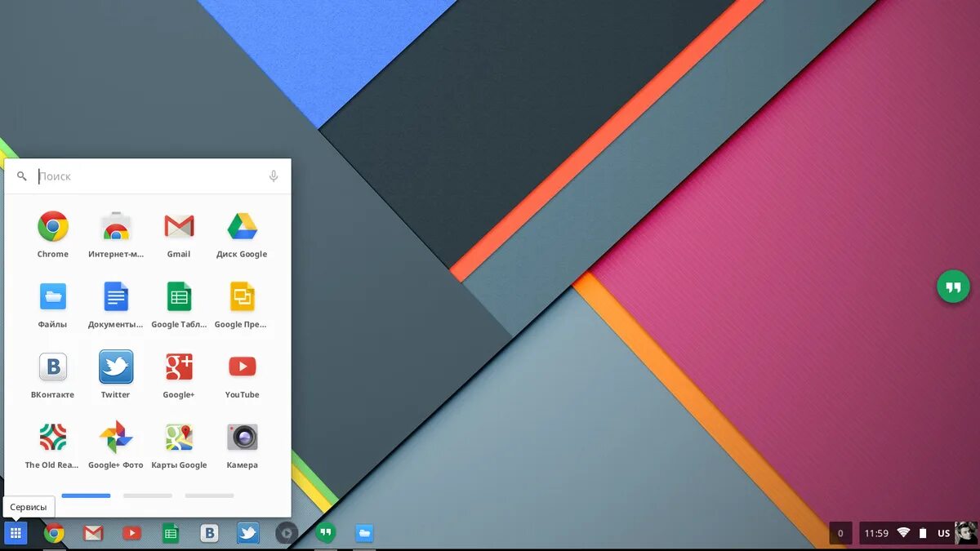Click the magnifier search icon in the launcher
The image size is (980, 551).
click(22, 176)
